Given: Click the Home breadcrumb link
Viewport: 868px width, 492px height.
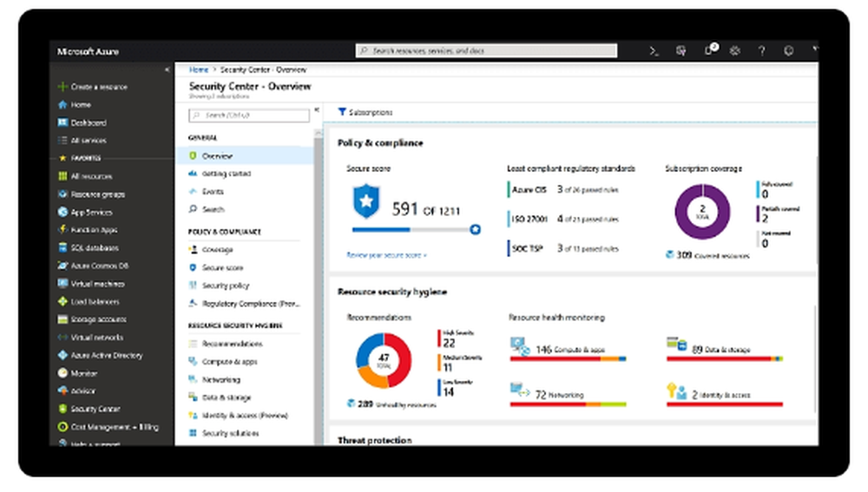Looking at the screenshot, I should pyautogui.click(x=199, y=69).
